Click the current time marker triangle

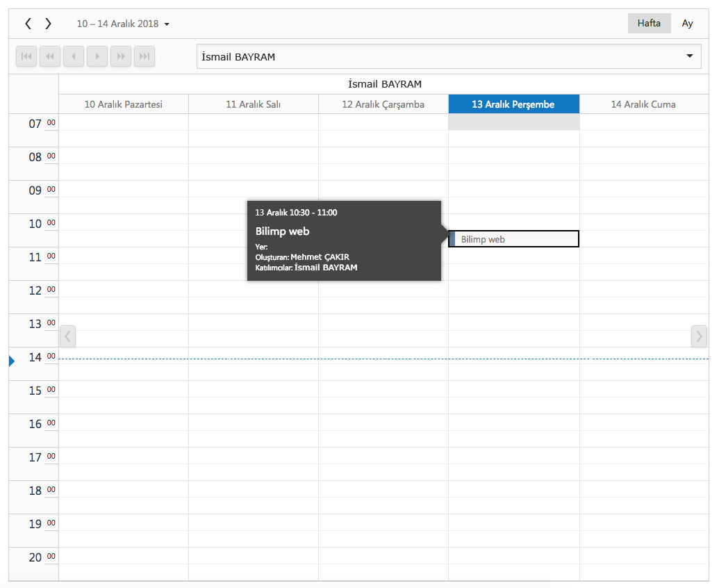tap(12, 360)
